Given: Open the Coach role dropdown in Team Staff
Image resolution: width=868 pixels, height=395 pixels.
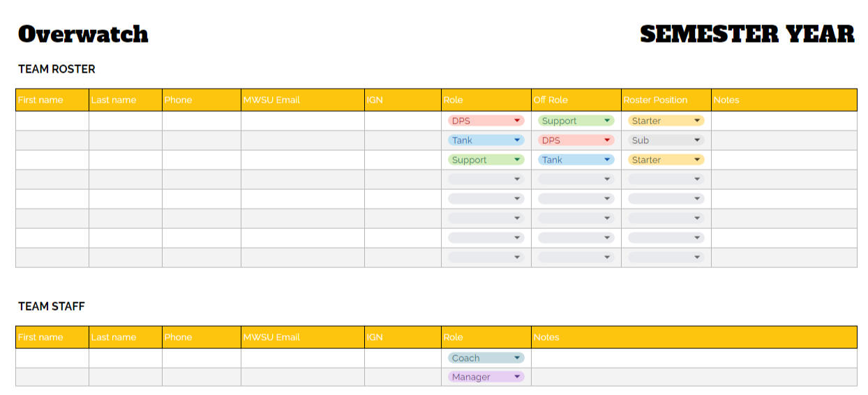Looking at the screenshot, I should pyautogui.click(x=486, y=358).
